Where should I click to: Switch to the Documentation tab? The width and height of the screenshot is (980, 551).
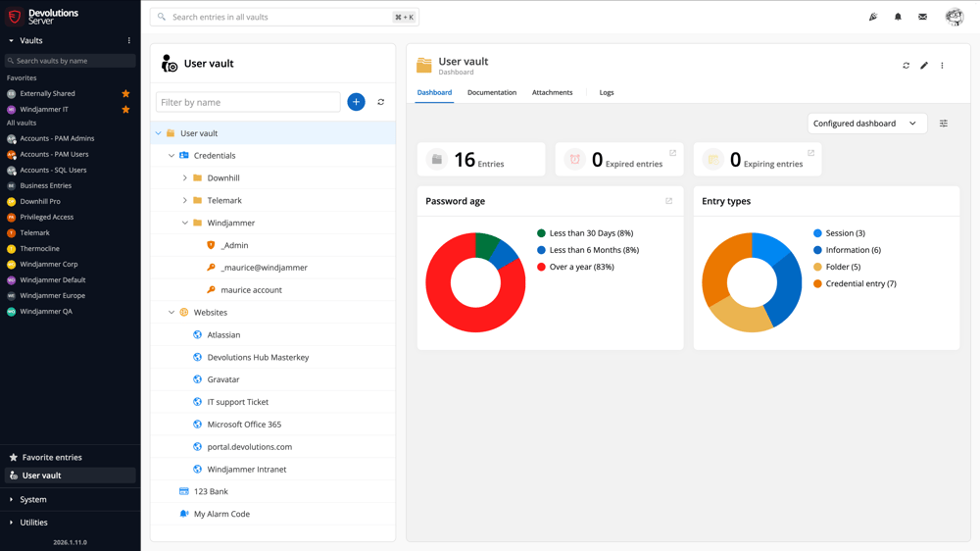coord(492,92)
